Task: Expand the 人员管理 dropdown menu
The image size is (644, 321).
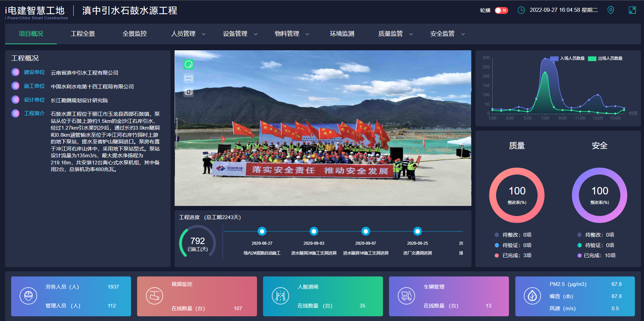Action: point(188,34)
